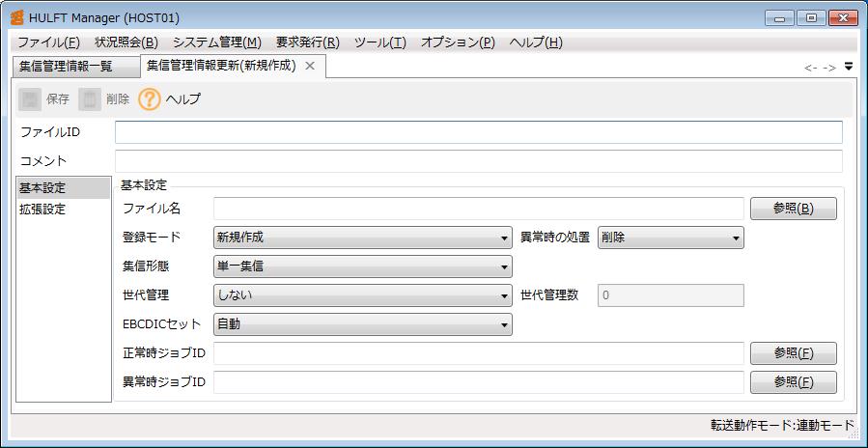The image size is (868, 448).
Task: Click the 世代管理数 field
Action: point(671,295)
